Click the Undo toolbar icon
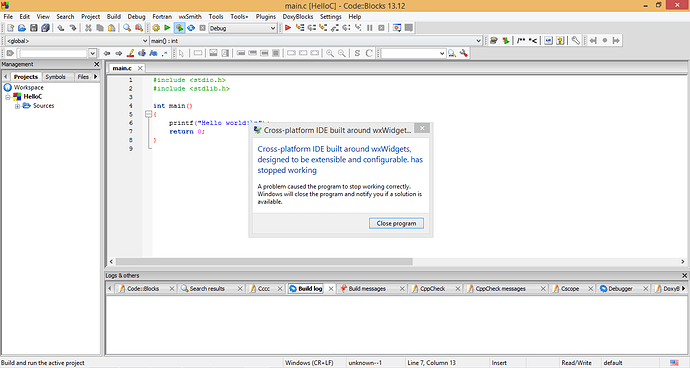The width and height of the screenshot is (690, 368). pyautogui.click(x=61, y=28)
